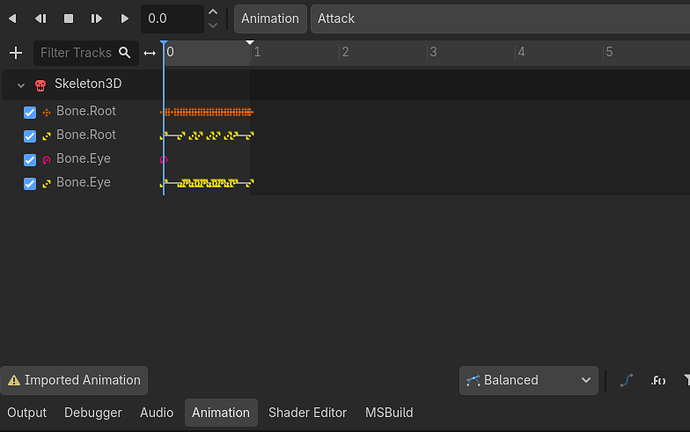Toggle the bezier curve editor icon
The image size is (690, 432).
tap(626, 380)
